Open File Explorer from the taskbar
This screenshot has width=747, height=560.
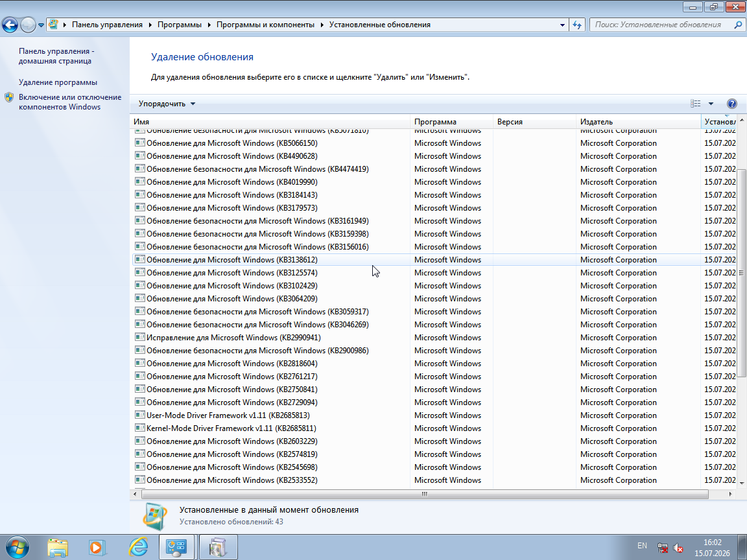click(x=58, y=547)
